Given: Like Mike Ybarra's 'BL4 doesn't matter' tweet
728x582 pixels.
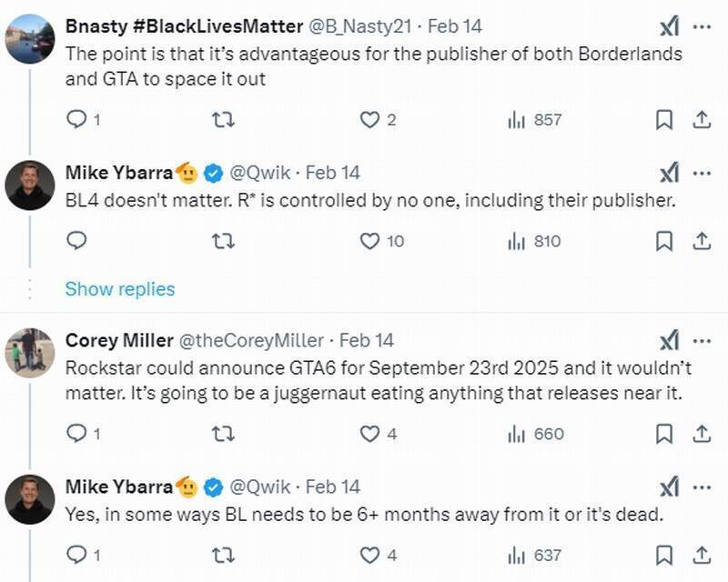Looking at the screenshot, I should [x=369, y=241].
